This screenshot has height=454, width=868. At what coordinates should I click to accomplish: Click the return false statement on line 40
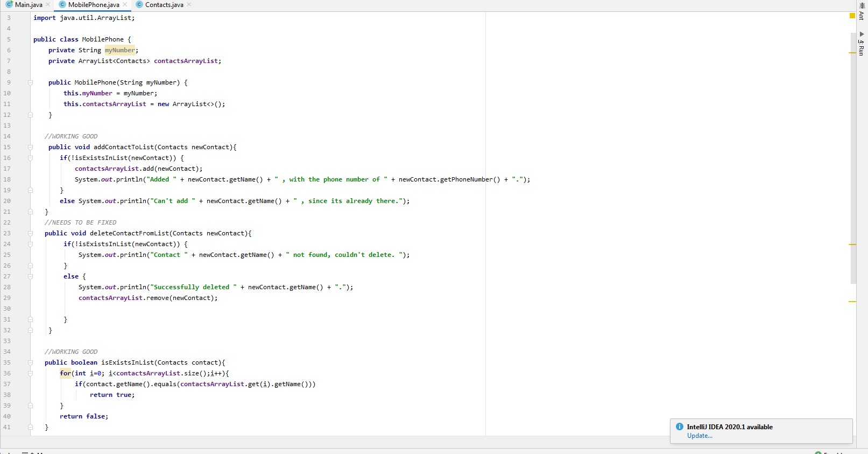pyautogui.click(x=84, y=416)
